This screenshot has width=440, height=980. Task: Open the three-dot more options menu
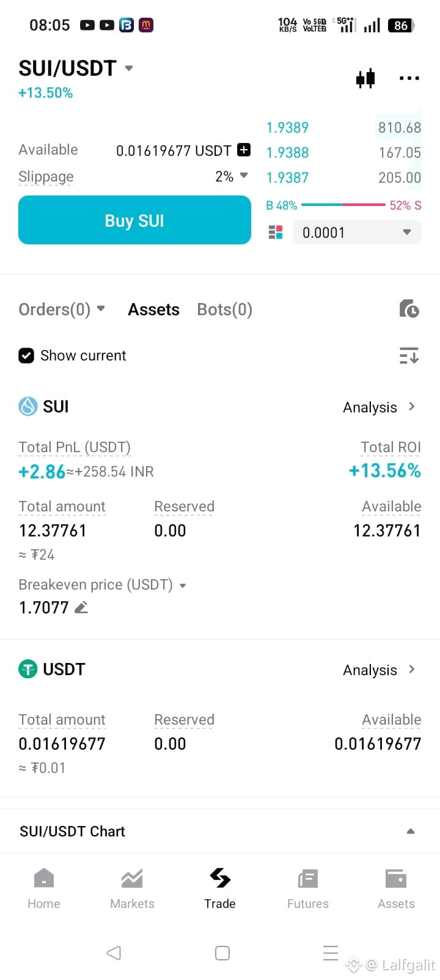(409, 78)
